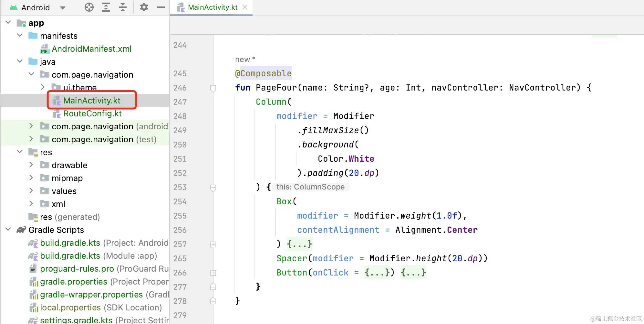Click the collapsed onClick {...} lambda placeholder
The height and width of the screenshot is (324, 644).
[x=377, y=272]
